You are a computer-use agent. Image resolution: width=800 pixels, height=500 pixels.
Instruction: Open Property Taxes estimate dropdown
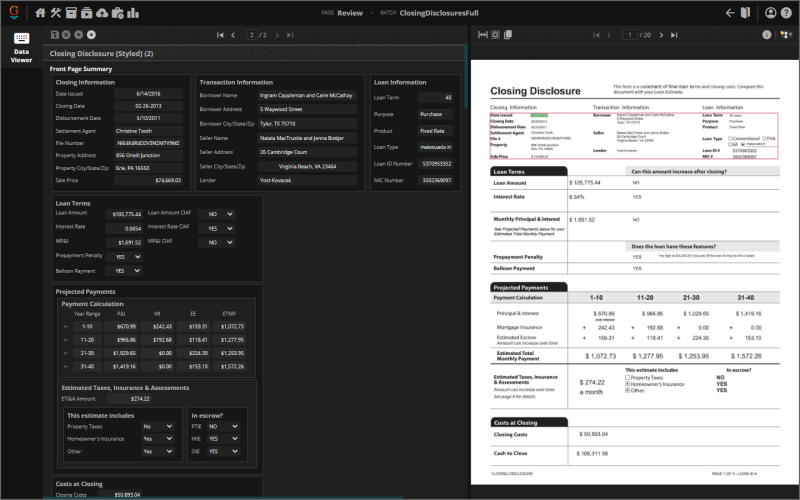pos(159,425)
